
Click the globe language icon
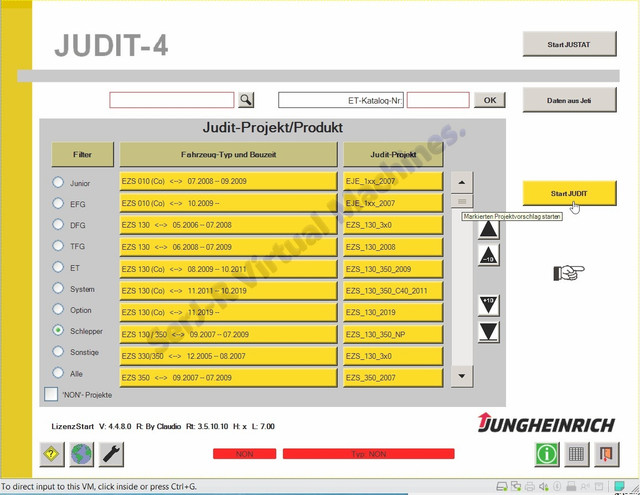click(x=82, y=454)
